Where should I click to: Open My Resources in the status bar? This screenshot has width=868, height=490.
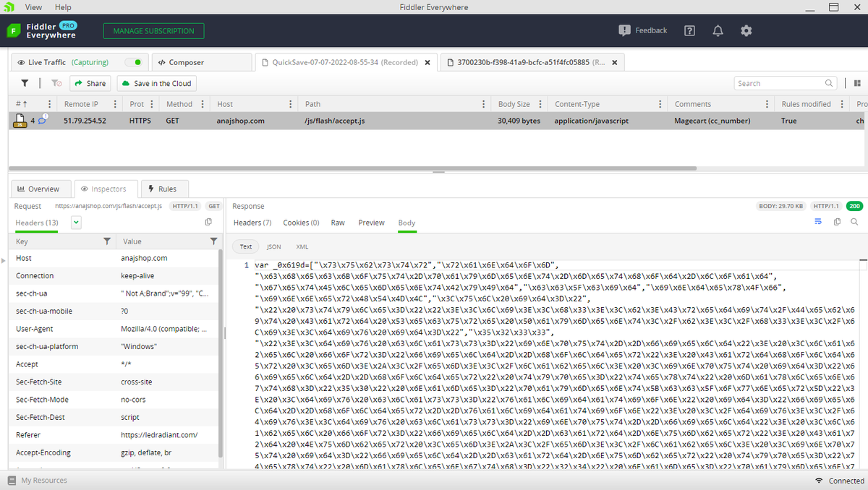click(38, 481)
